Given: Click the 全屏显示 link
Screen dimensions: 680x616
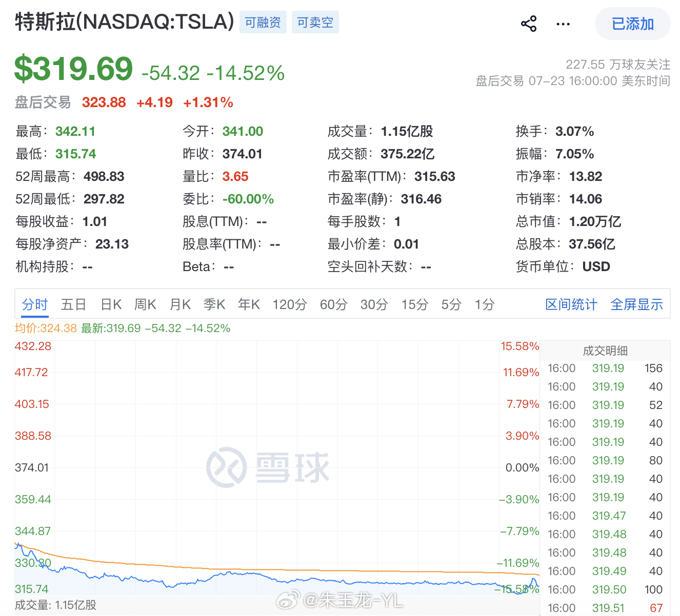Looking at the screenshot, I should pos(637,304).
